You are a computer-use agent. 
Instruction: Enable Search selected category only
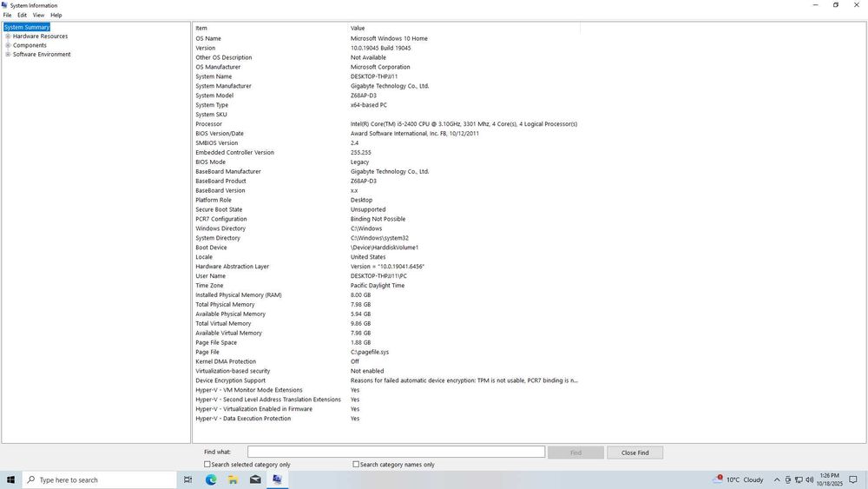tap(207, 464)
